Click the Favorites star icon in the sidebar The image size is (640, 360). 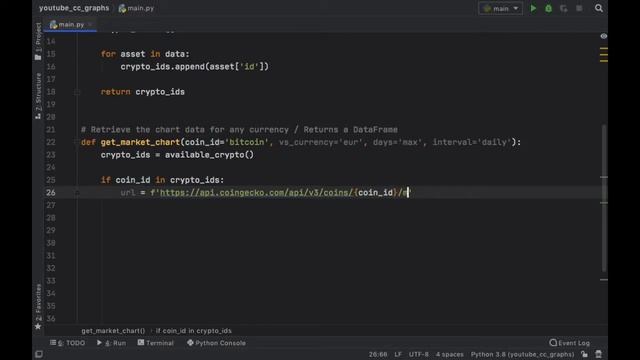38,327
